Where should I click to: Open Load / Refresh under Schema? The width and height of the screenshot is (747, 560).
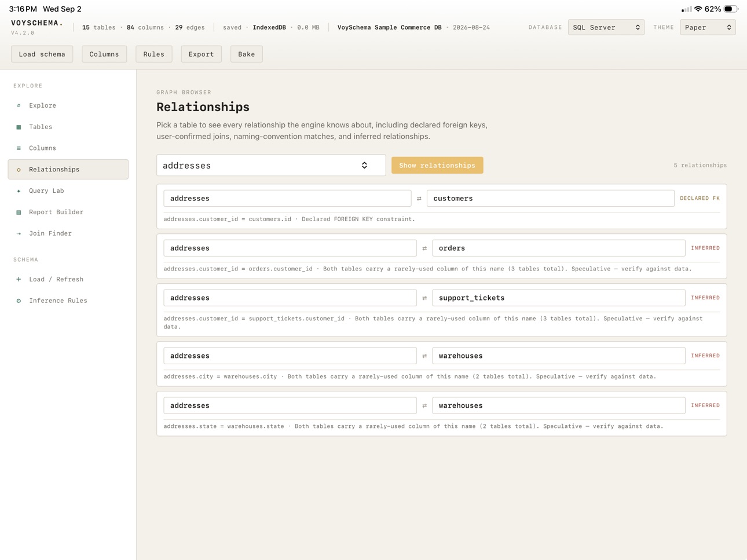click(x=68, y=279)
